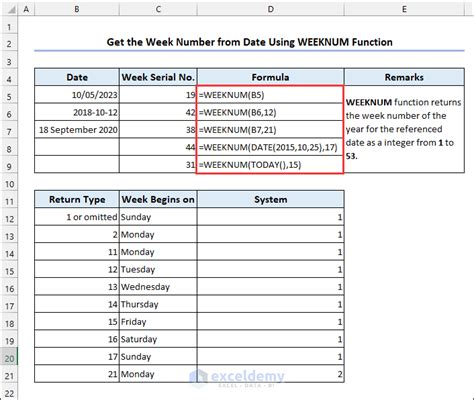Select week serial value 44
This screenshot has width=474, height=400.
click(x=158, y=147)
